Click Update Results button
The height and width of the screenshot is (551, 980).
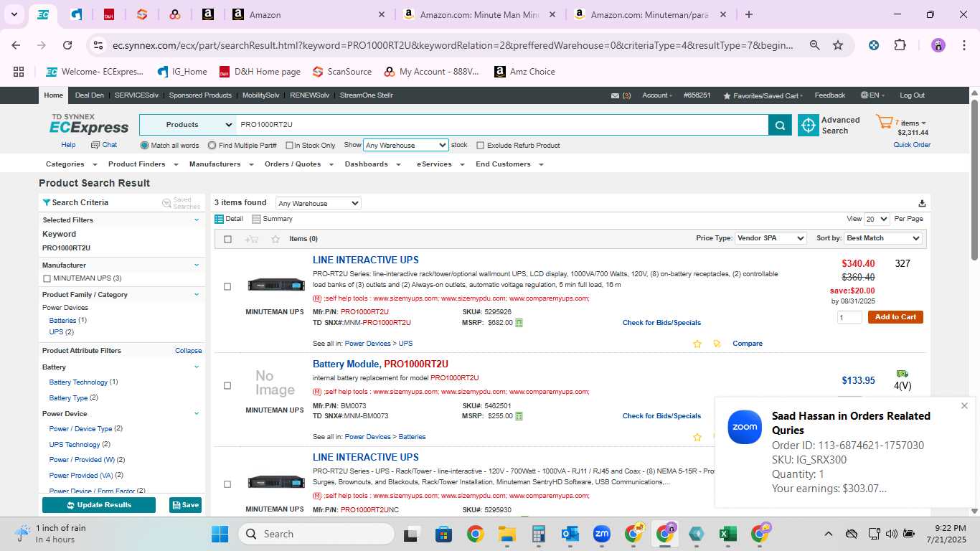99,505
